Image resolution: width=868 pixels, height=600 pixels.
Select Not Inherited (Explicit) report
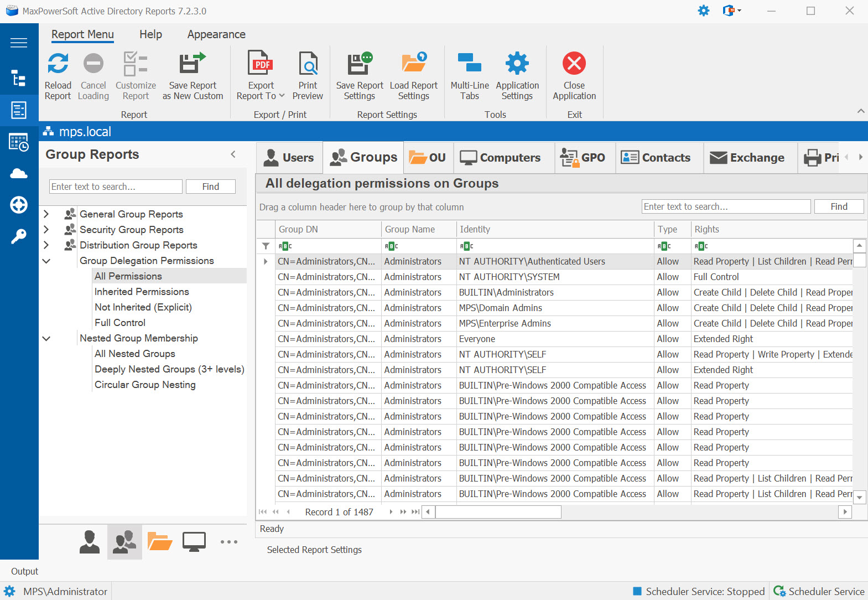(x=143, y=307)
